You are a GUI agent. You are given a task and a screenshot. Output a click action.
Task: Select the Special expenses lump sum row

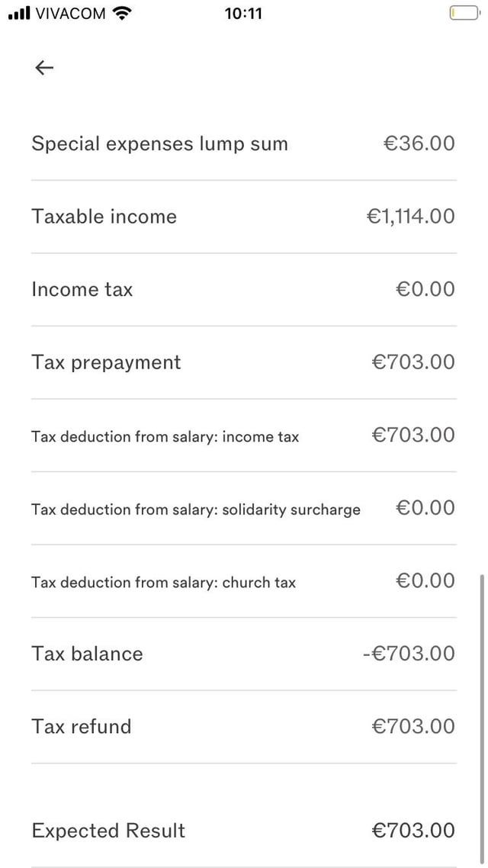(x=243, y=144)
